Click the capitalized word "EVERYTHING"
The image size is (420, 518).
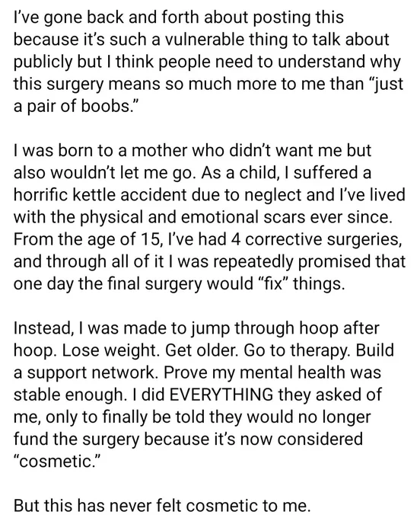(221, 395)
